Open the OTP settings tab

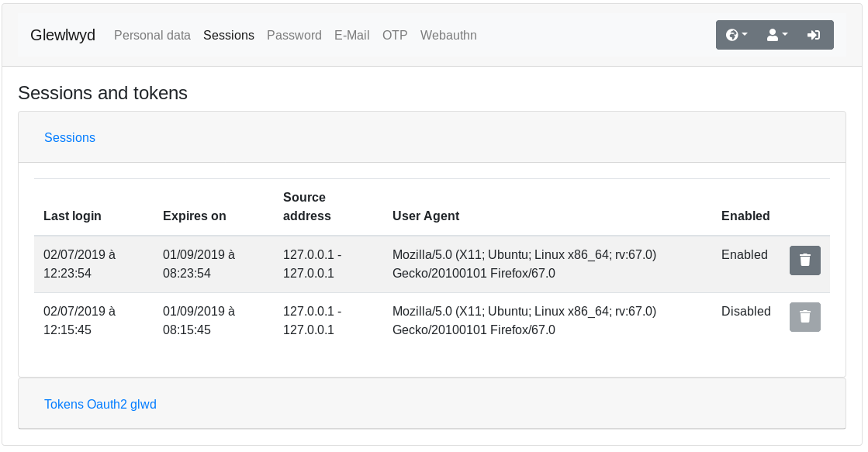(x=395, y=35)
